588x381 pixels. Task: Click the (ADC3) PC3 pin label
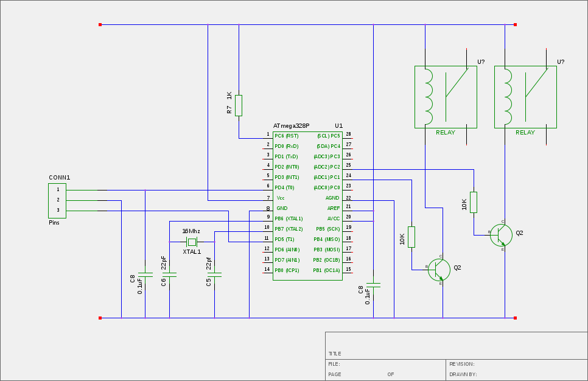pyautogui.click(x=327, y=156)
